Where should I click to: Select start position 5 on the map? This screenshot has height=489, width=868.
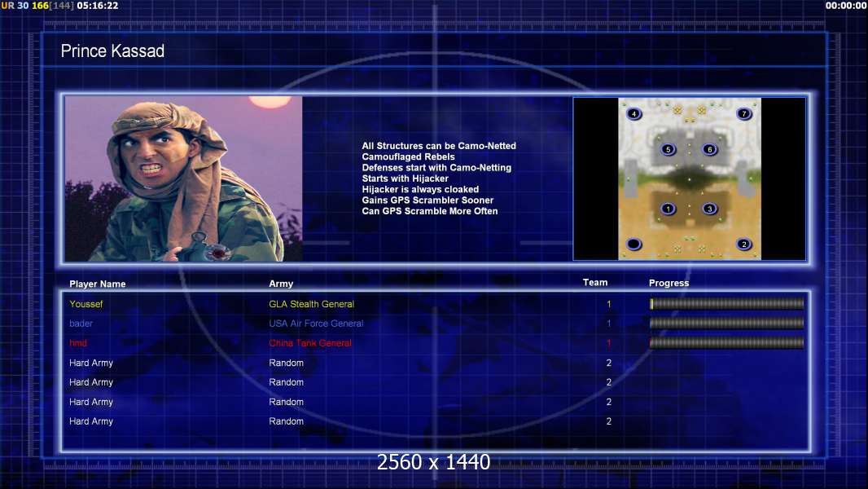coord(669,149)
